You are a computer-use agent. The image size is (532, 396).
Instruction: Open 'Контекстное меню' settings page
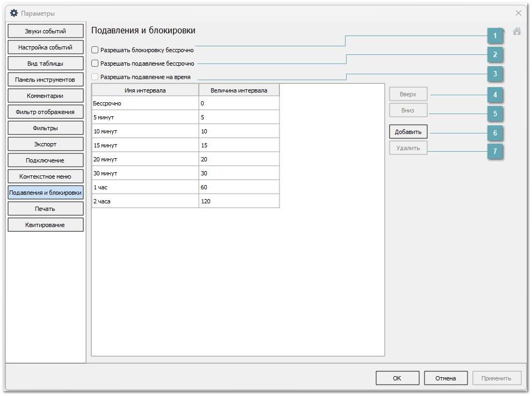point(46,176)
